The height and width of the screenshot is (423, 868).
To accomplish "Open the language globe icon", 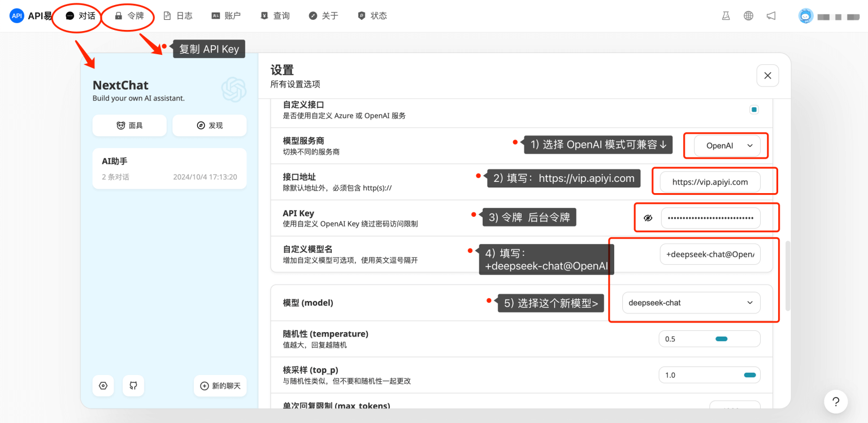I will click(748, 15).
